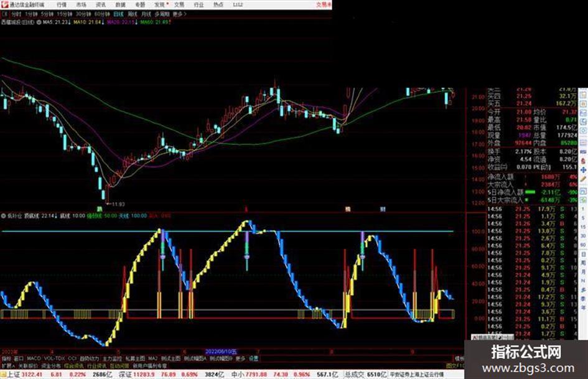
Task: Click the 2022/06/10五 date marker
Action: tap(222, 352)
